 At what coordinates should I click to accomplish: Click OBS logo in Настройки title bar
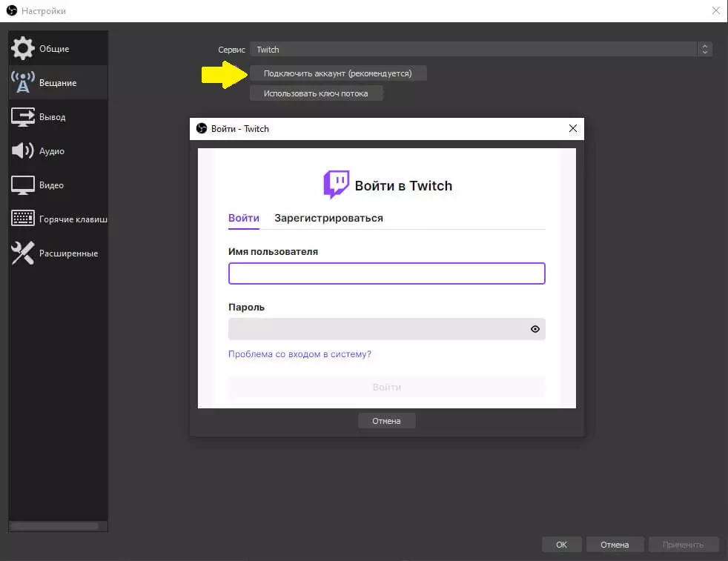pos(12,10)
